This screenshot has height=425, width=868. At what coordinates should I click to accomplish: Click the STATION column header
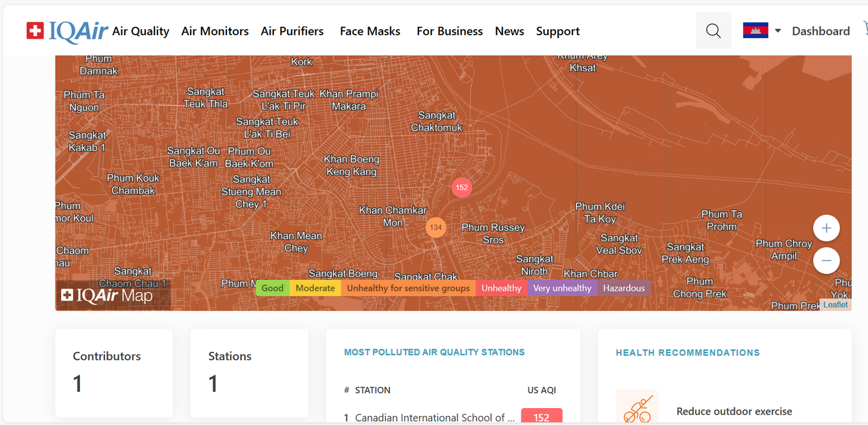pyautogui.click(x=373, y=390)
